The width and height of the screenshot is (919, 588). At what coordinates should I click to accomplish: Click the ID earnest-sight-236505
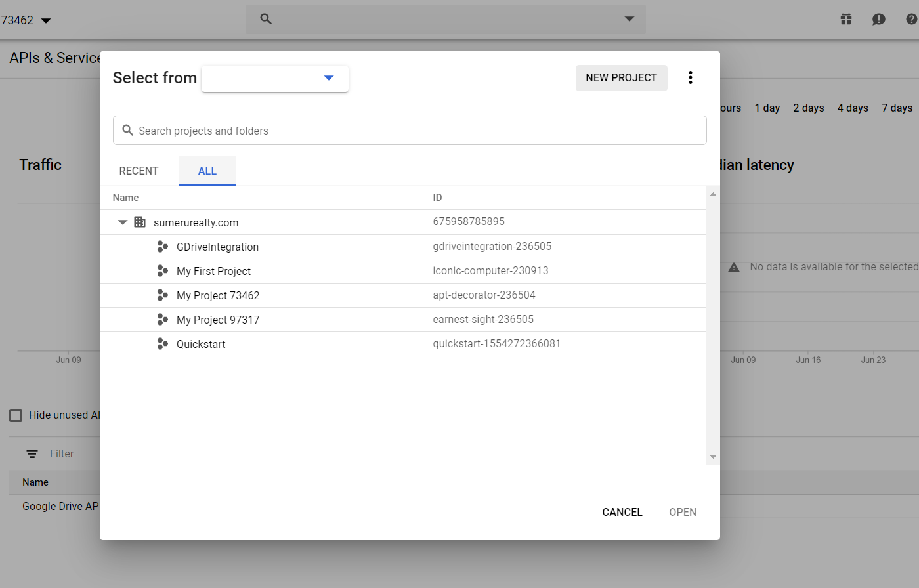click(483, 319)
